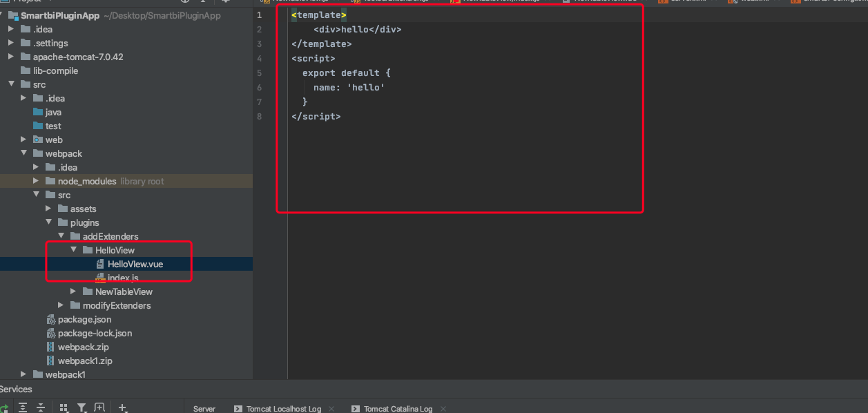Expand the modifyExtenders folder arrow
868x413 pixels.
(61, 305)
